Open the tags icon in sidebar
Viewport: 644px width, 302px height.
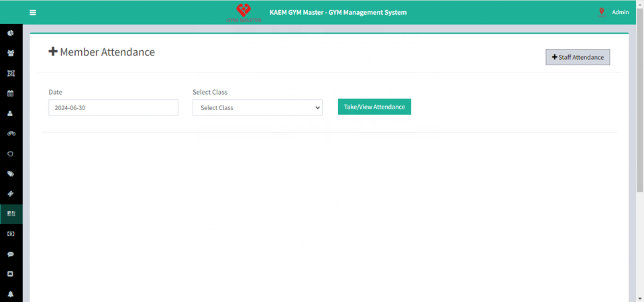click(11, 174)
